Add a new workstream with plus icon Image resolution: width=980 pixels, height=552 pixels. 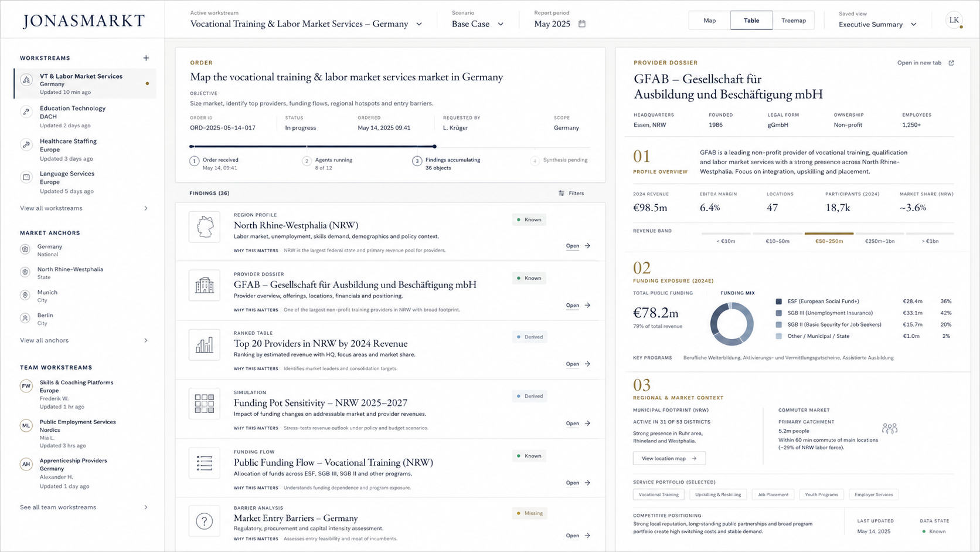tap(146, 58)
